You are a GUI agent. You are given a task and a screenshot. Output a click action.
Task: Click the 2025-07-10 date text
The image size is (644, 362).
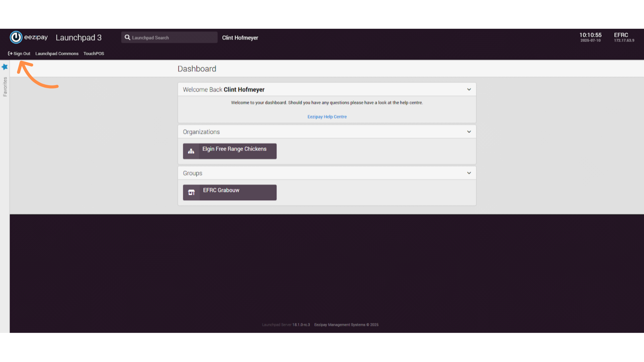point(590,41)
